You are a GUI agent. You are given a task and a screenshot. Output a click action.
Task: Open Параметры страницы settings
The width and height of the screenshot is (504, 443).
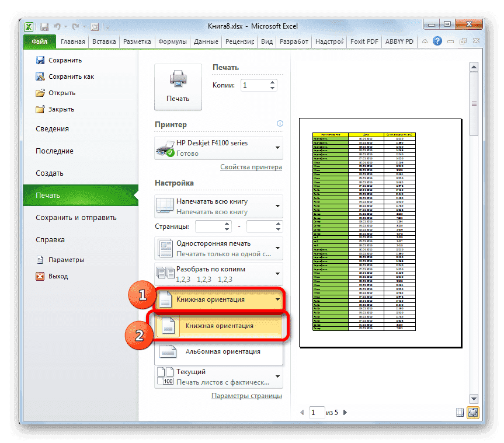coord(246,395)
